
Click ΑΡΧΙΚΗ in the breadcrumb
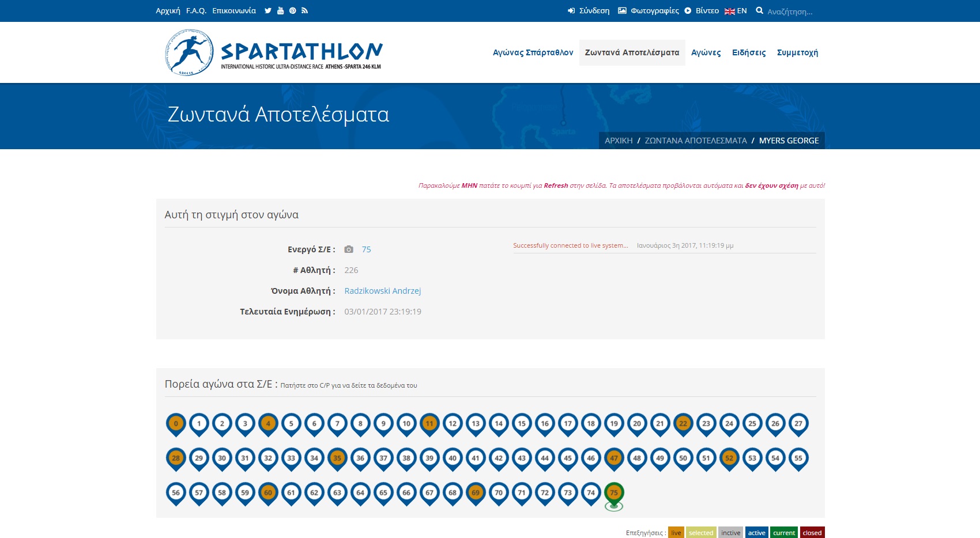[619, 141]
